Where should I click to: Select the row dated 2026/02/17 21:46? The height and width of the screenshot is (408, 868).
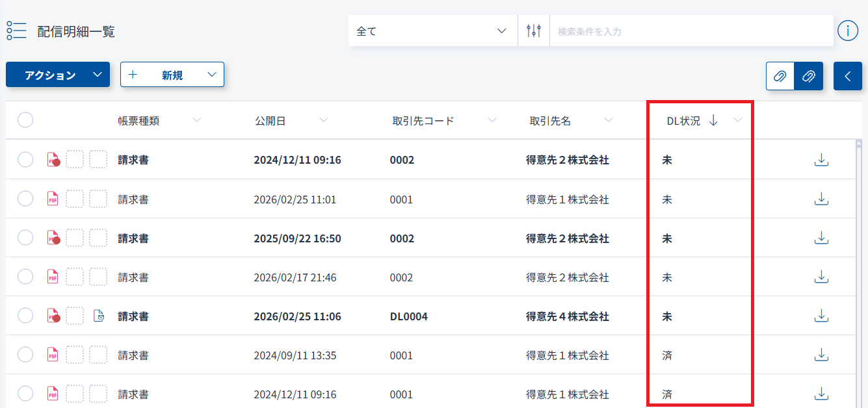(25, 277)
